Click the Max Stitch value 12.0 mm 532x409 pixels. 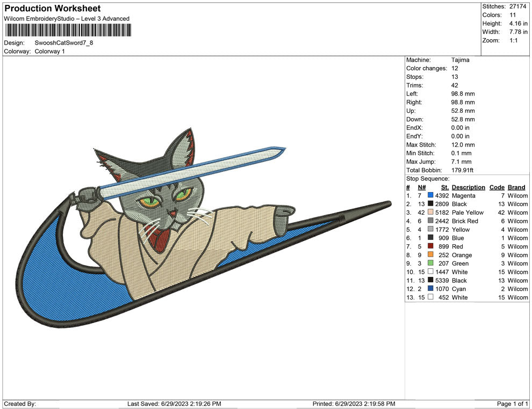point(463,144)
